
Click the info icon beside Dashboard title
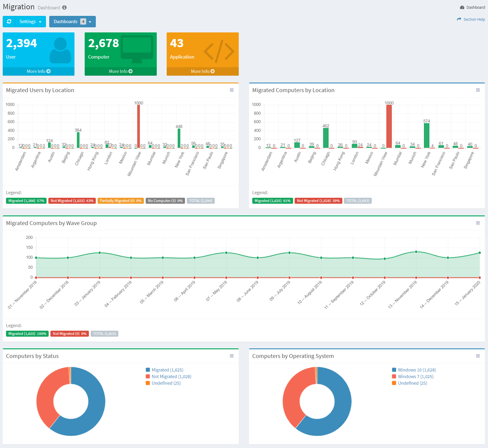pyautogui.click(x=64, y=8)
